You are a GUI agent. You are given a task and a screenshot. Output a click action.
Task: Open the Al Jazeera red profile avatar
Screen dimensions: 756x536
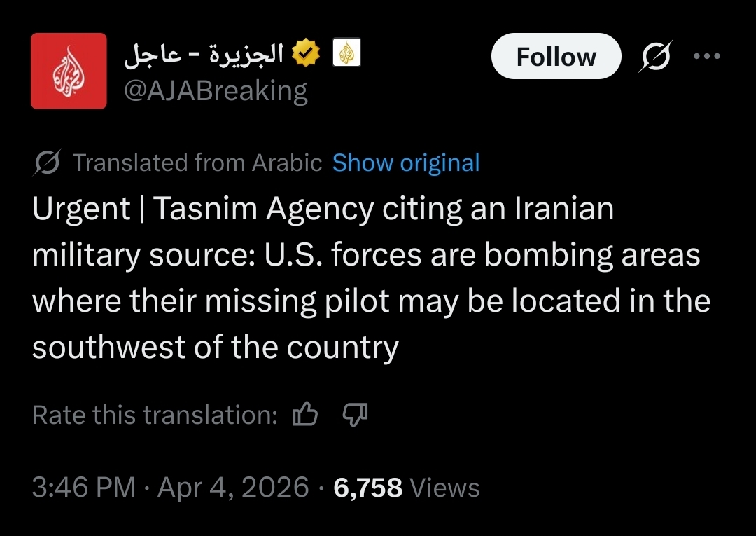click(69, 71)
